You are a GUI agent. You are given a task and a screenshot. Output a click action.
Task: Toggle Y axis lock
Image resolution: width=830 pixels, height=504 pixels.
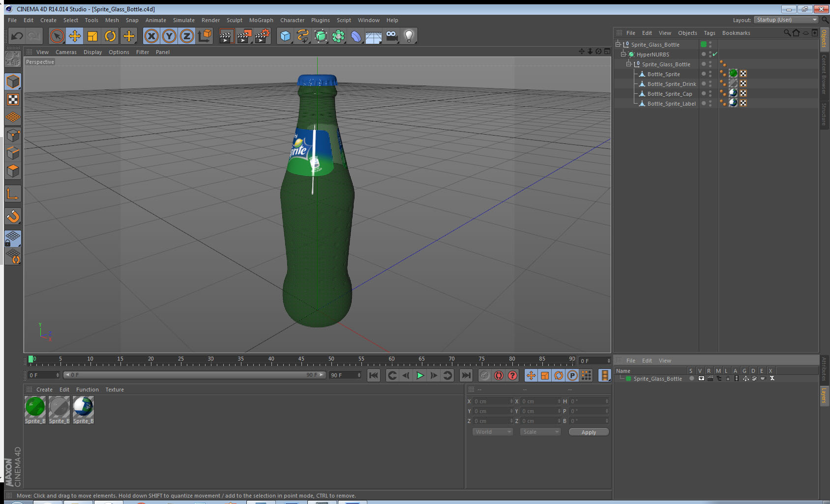click(x=169, y=36)
